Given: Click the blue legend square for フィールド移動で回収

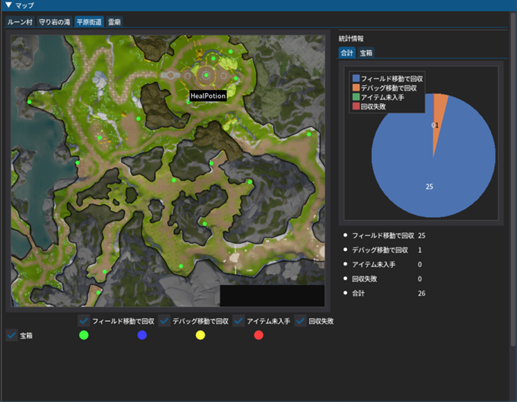Looking at the screenshot, I should (356, 79).
